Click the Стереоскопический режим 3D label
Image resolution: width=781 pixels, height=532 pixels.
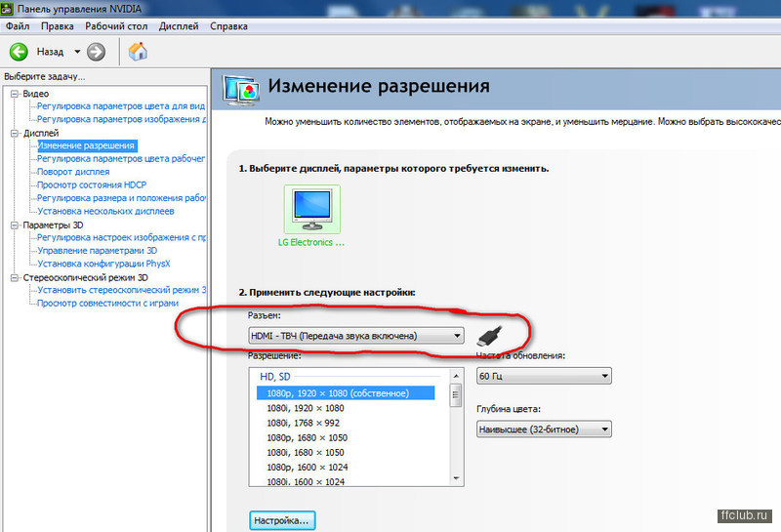(85, 277)
